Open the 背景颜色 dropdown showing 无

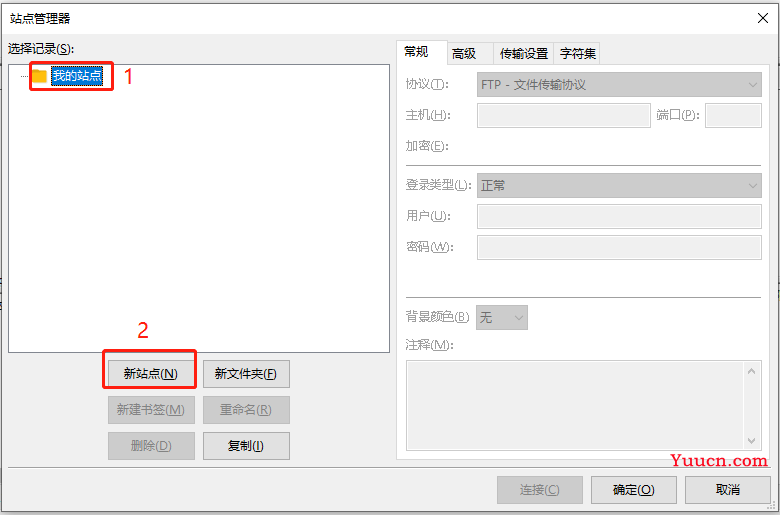(501, 317)
